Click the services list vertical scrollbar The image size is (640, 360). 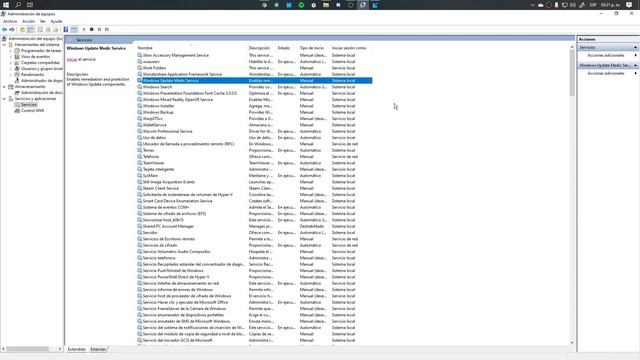[572, 73]
